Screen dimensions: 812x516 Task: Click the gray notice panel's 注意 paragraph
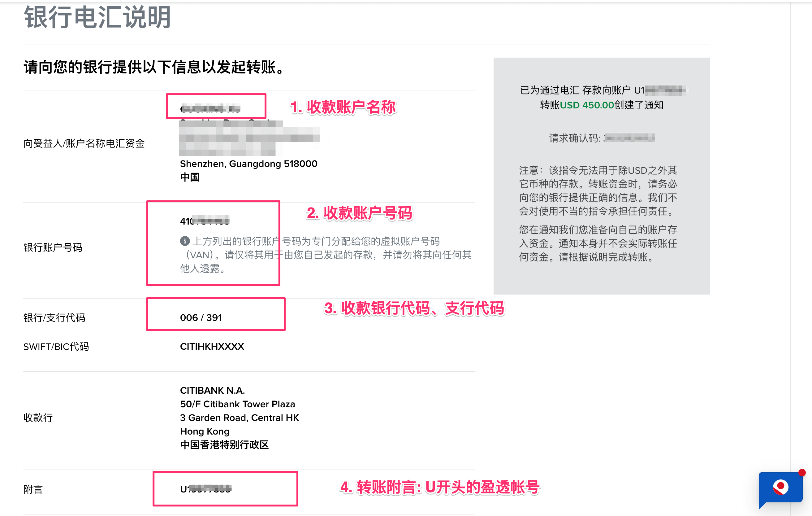pyautogui.click(x=598, y=191)
